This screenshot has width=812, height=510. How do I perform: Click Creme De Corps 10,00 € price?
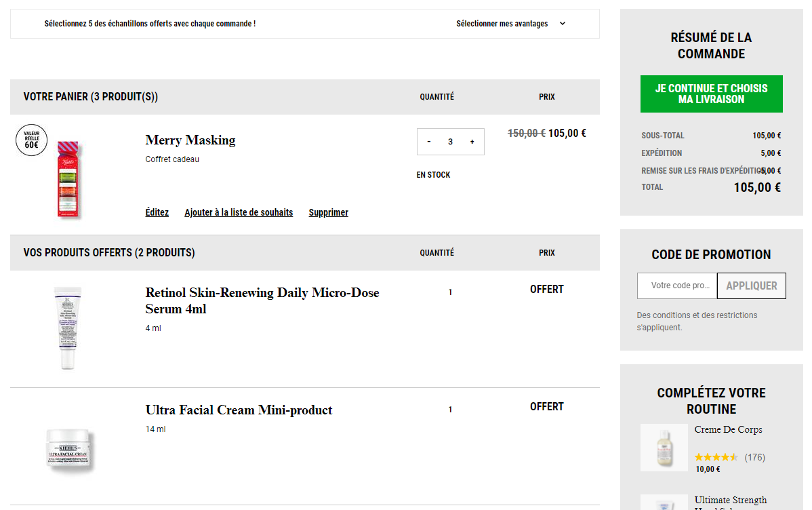coord(708,469)
